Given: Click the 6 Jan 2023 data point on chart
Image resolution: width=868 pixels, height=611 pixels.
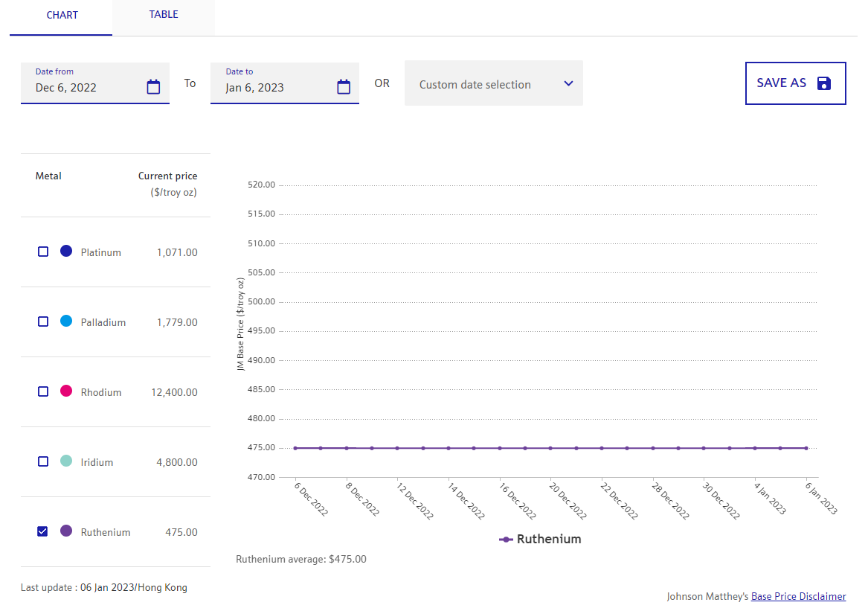Looking at the screenshot, I should click(806, 448).
